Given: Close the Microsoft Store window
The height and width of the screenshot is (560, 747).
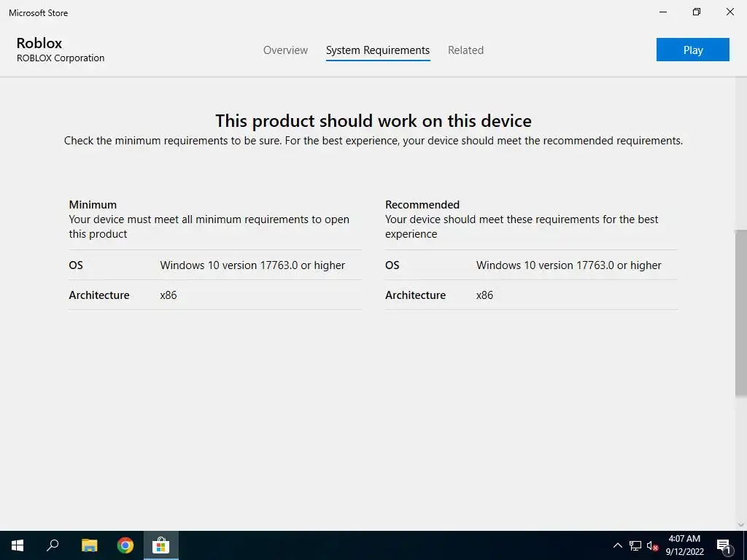Looking at the screenshot, I should pyautogui.click(x=729, y=12).
